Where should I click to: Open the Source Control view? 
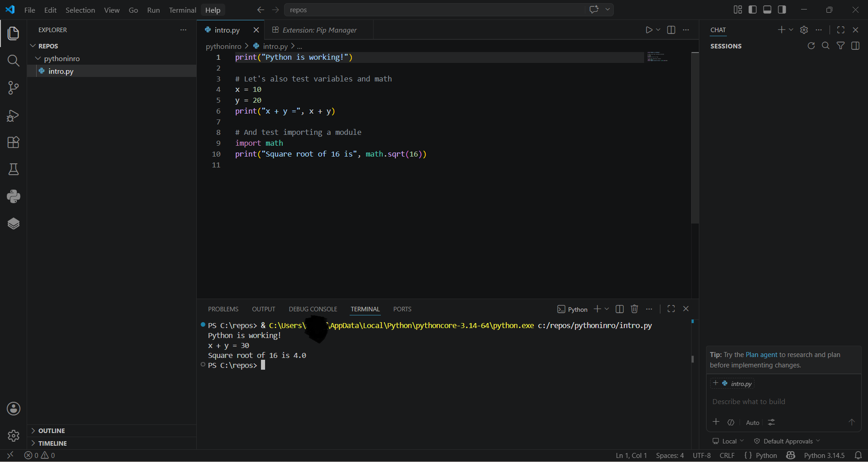14,88
